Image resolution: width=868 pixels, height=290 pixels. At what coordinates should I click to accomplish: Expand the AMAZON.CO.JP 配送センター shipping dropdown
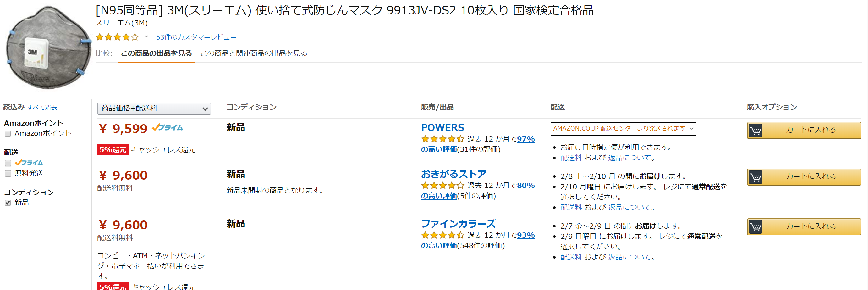[623, 129]
